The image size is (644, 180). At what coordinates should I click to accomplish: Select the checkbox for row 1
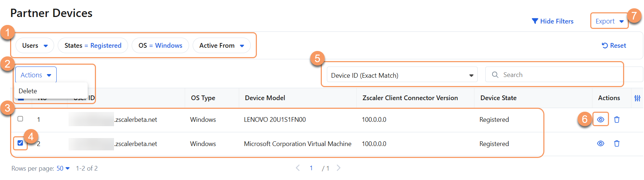(x=20, y=119)
